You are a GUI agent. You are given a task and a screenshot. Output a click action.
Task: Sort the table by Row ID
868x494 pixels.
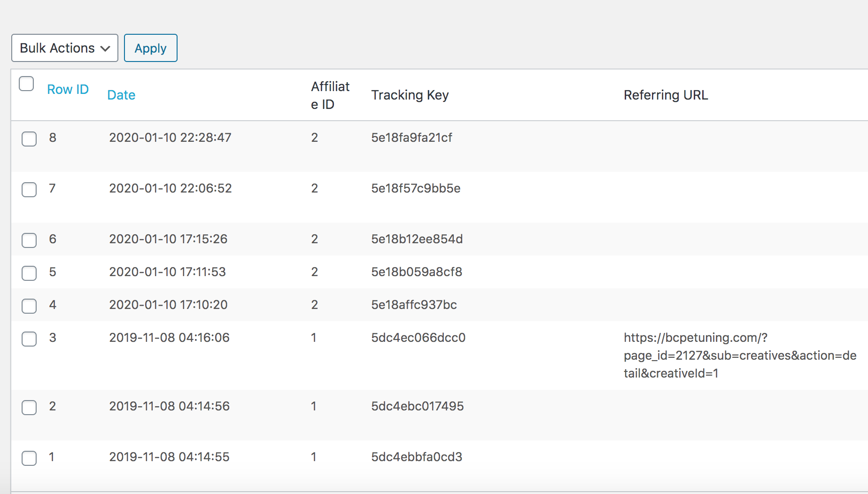(68, 89)
